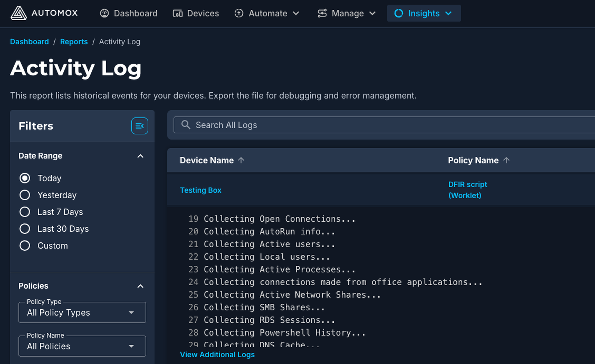Screen dimensions: 595x364
Task: Select the Last 30 Days option
Action: point(25,229)
